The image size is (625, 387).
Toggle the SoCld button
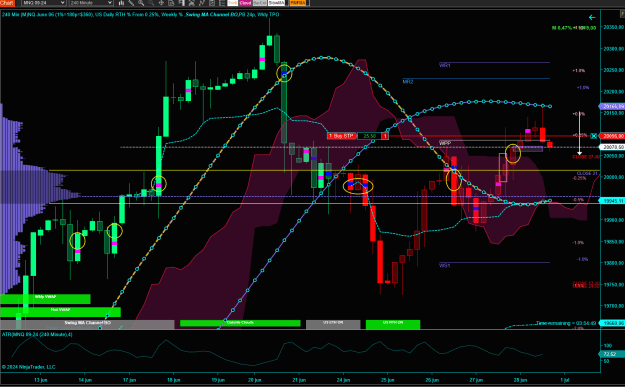259,3
